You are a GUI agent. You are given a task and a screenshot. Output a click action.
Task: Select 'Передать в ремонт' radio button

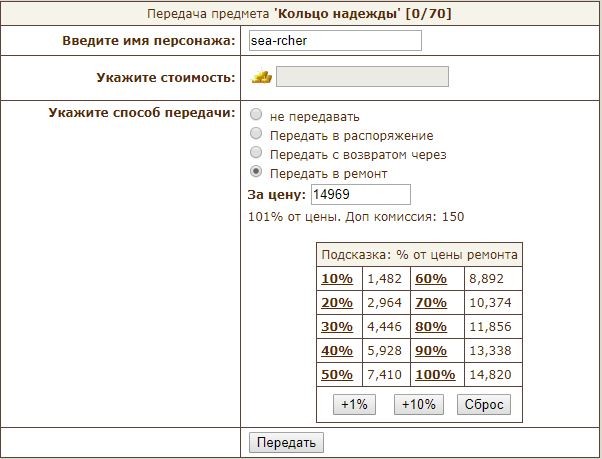[x=256, y=171]
